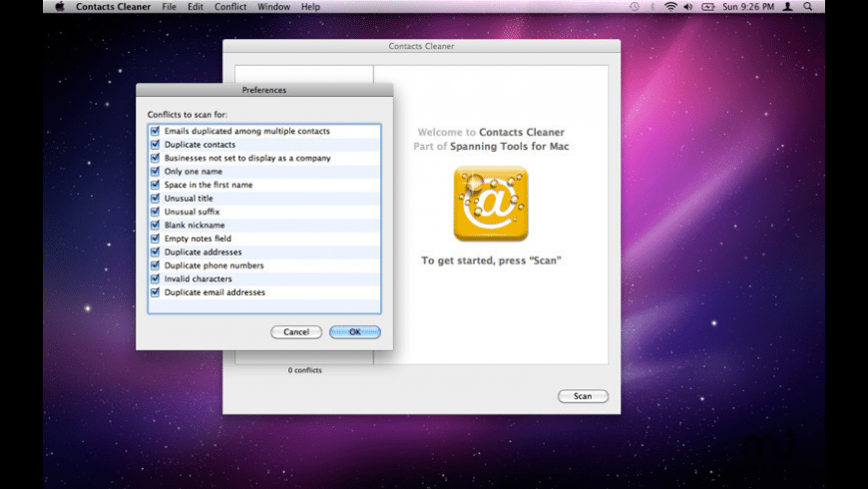The height and width of the screenshot is (489, 868).
Task: Open the File menu
Action: point(169,7)
